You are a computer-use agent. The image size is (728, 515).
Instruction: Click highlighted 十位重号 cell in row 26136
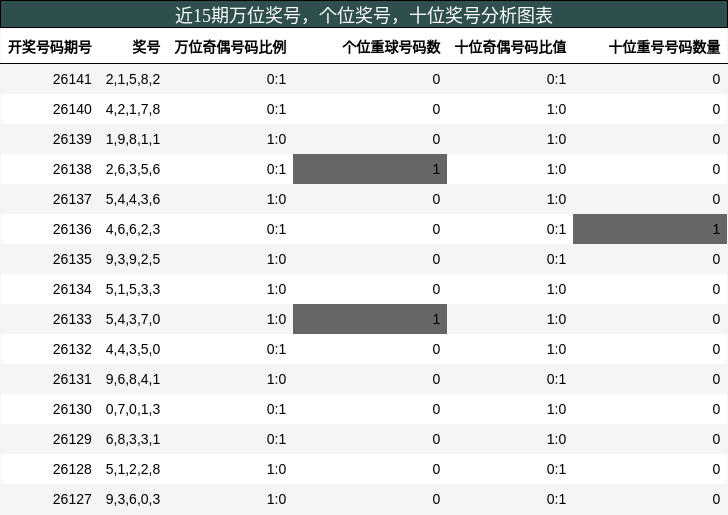(650, 229)
